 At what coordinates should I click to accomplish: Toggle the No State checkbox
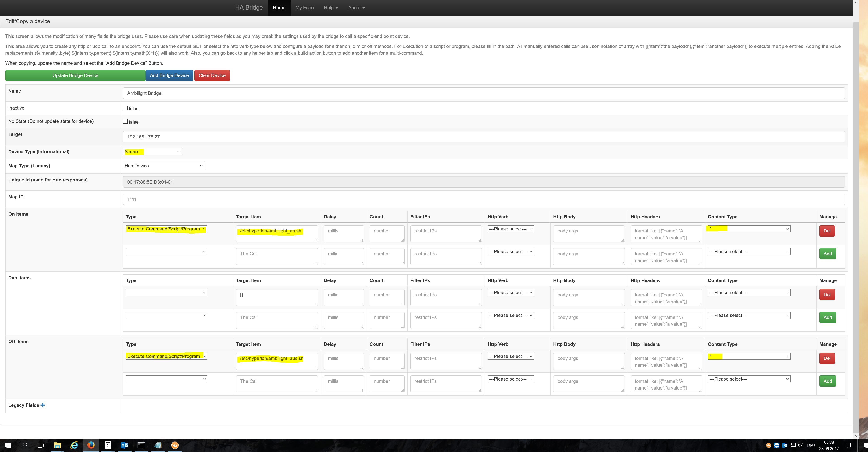[x=125, y=121]
